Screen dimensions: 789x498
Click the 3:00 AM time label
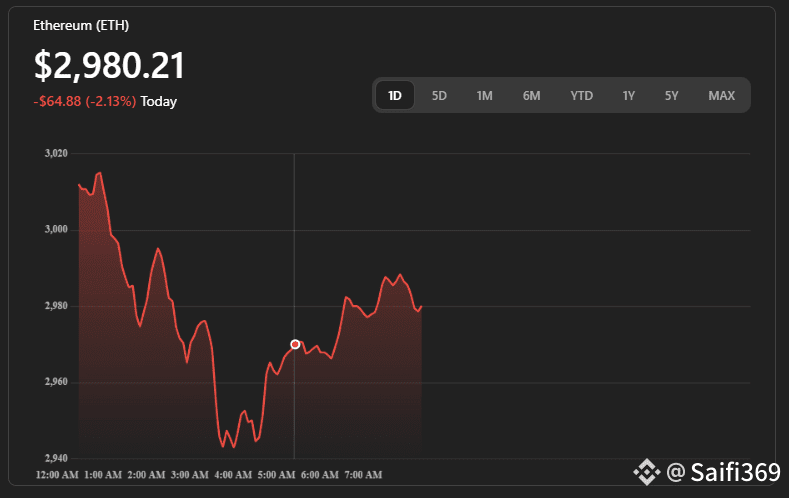pos(190,475)
